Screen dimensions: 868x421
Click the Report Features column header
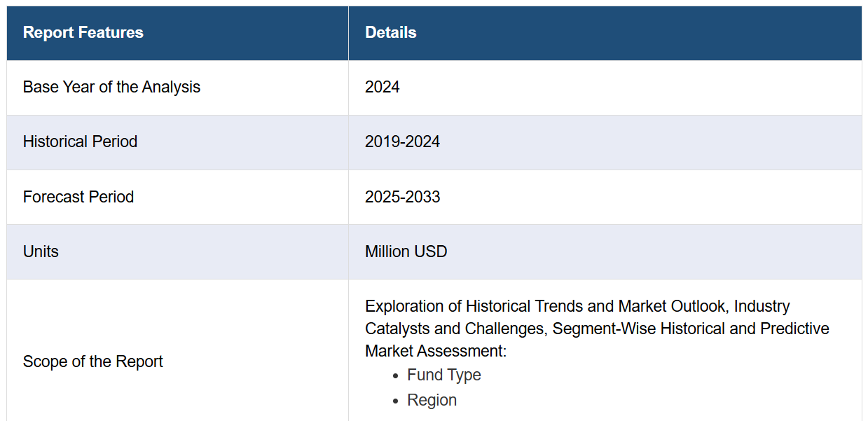pyautogui.click(x=83, y=33)
